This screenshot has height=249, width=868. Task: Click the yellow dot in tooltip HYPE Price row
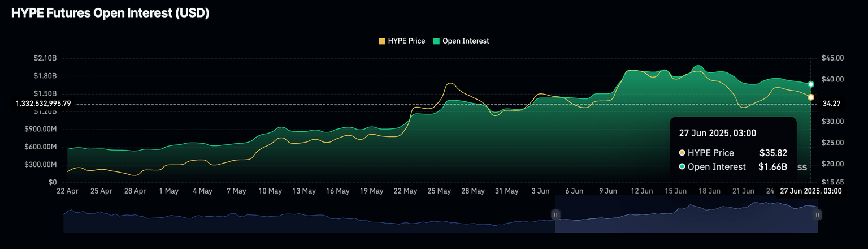click(x=682, y=153)
